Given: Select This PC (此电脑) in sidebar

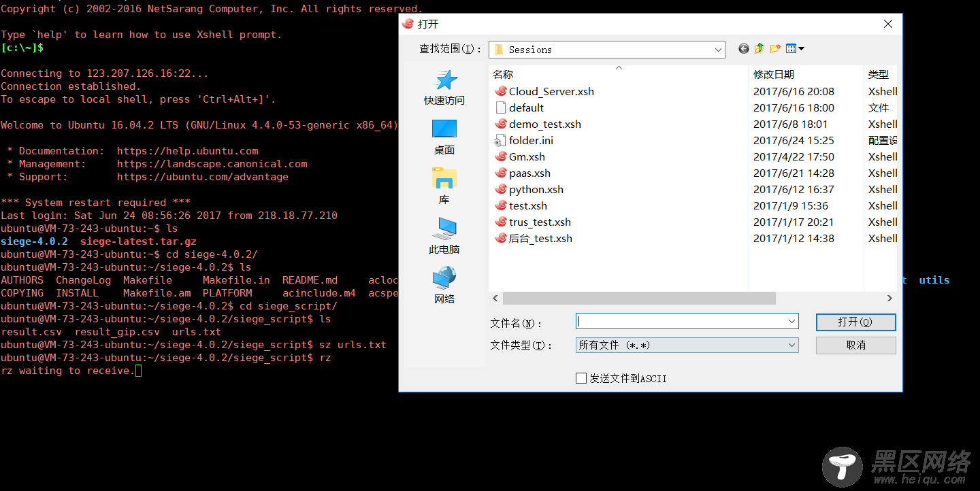Looking at the screenshot, I should point(444,236).
